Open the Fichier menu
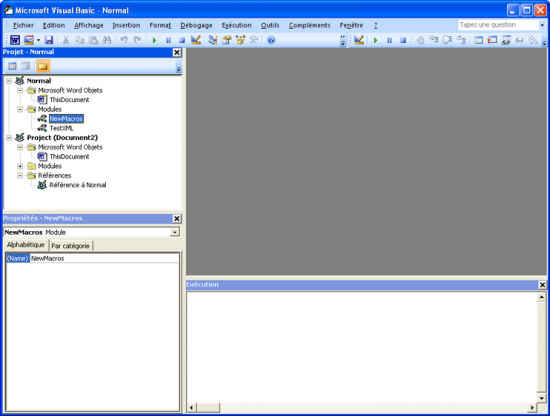The image size is (550, 416). pos(23,25)
